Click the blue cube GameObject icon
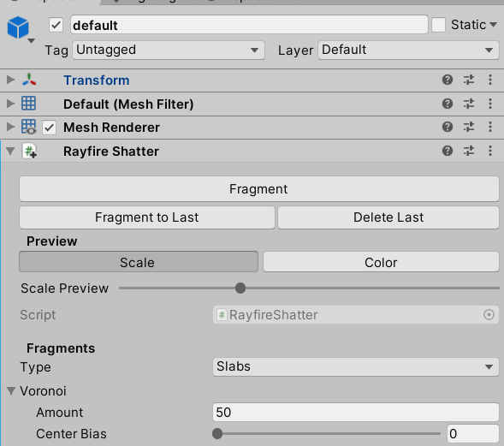Viewport: 504px width, 446px height. (18, 27)
